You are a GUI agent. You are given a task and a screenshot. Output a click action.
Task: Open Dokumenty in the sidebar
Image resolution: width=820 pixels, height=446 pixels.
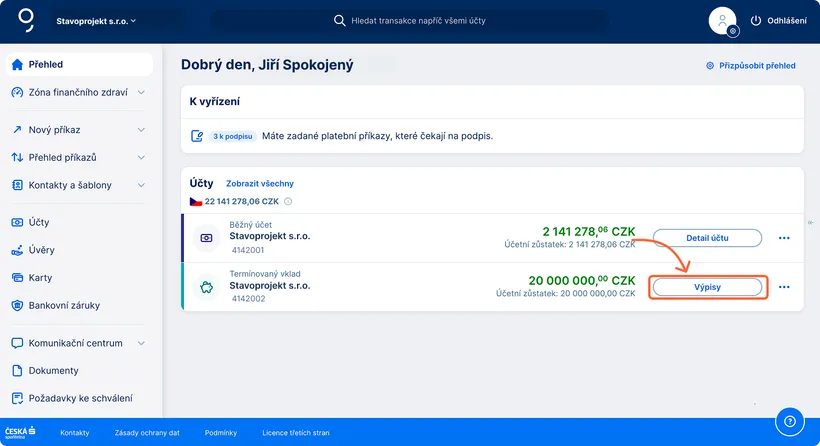(53, 371)
